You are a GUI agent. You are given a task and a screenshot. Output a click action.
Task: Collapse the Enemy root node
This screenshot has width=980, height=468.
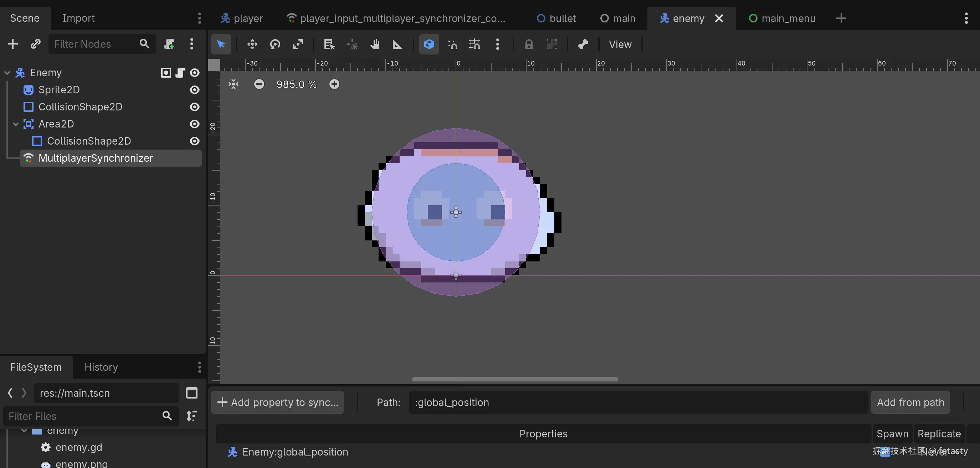pyautogui.click(x=7, y=73)
